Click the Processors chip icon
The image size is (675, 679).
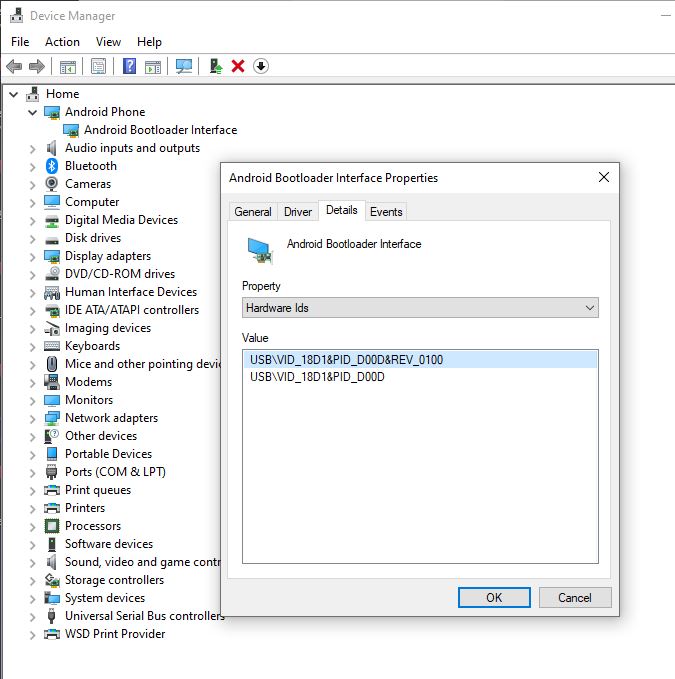click(52, 526)
